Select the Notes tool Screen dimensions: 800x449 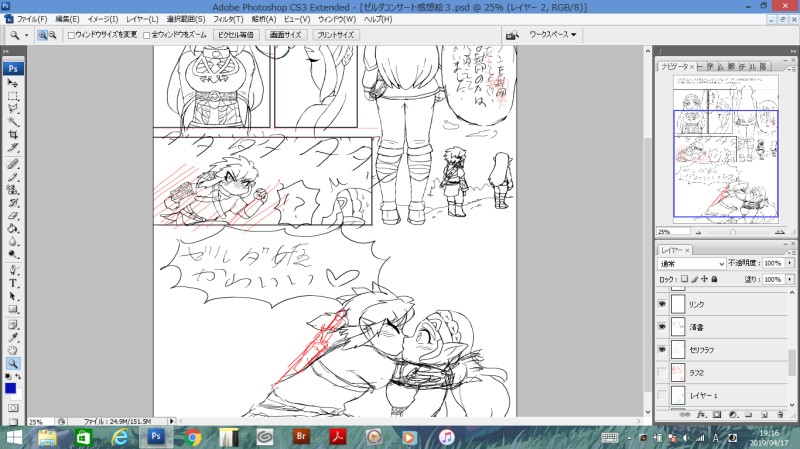pos(13,325)
